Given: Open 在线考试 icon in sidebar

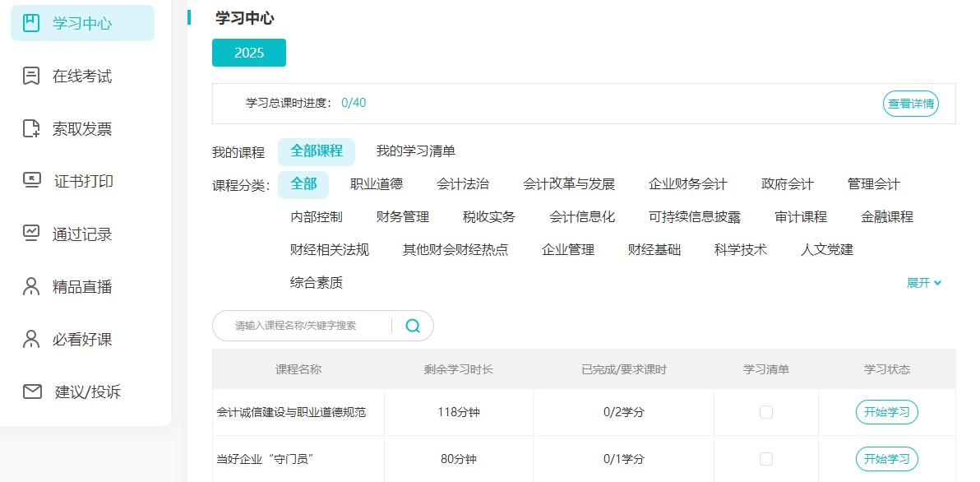Looking at the screenshot, I should click(x=31, y=76).
